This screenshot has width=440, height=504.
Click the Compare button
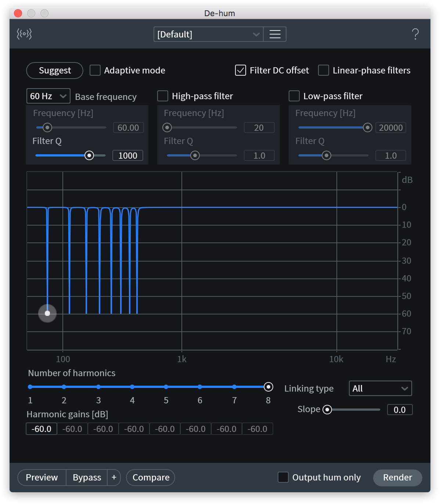[x=151, y=477]
